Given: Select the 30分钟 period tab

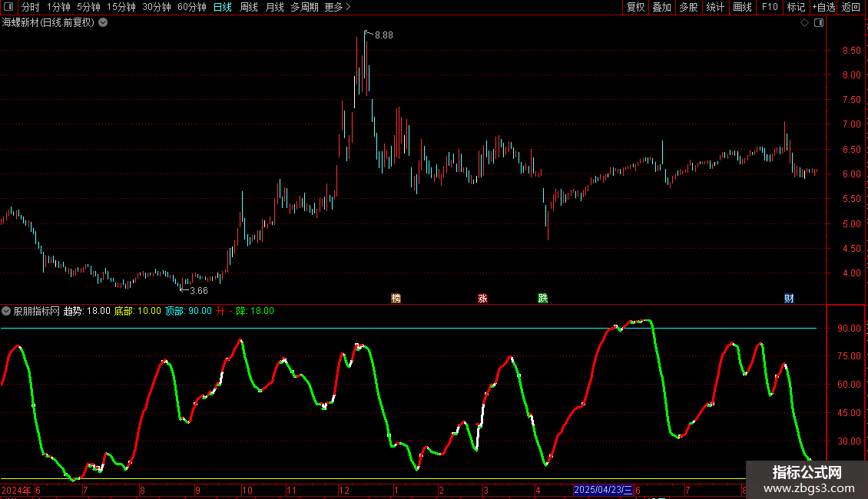Looking at the screenshot, I should (x=157, y=7).
